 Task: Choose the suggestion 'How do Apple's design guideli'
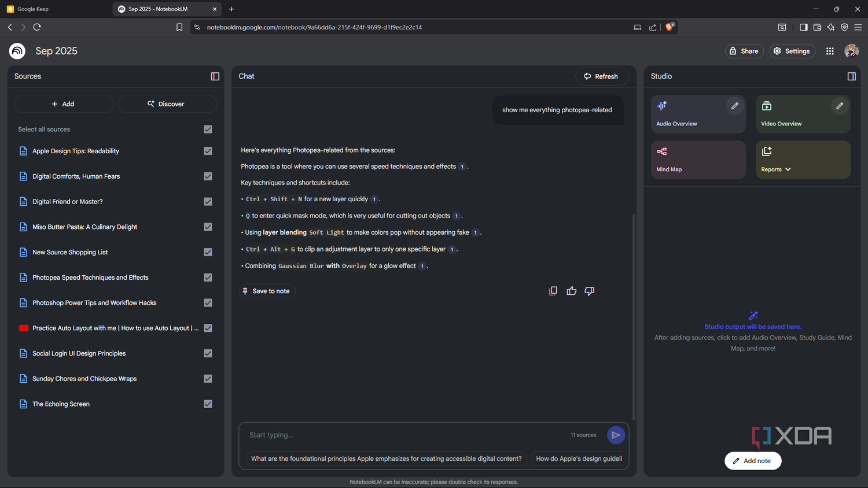[579, 459]
